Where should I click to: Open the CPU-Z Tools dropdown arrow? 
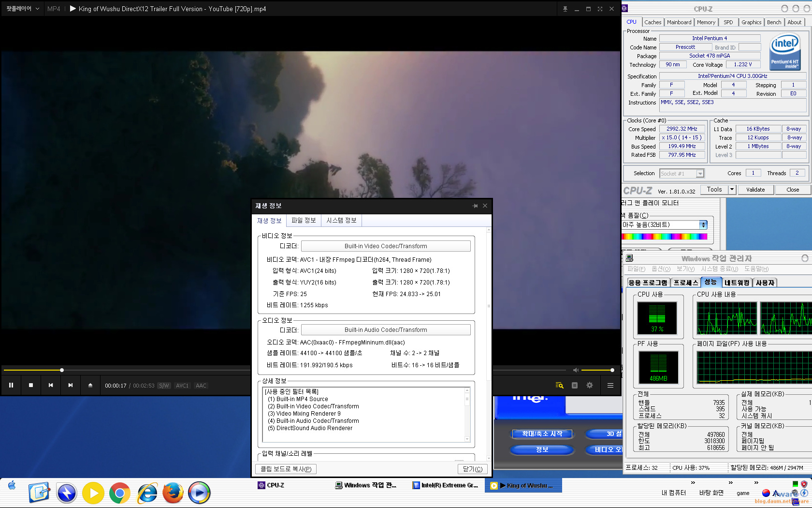click(732, 190)
